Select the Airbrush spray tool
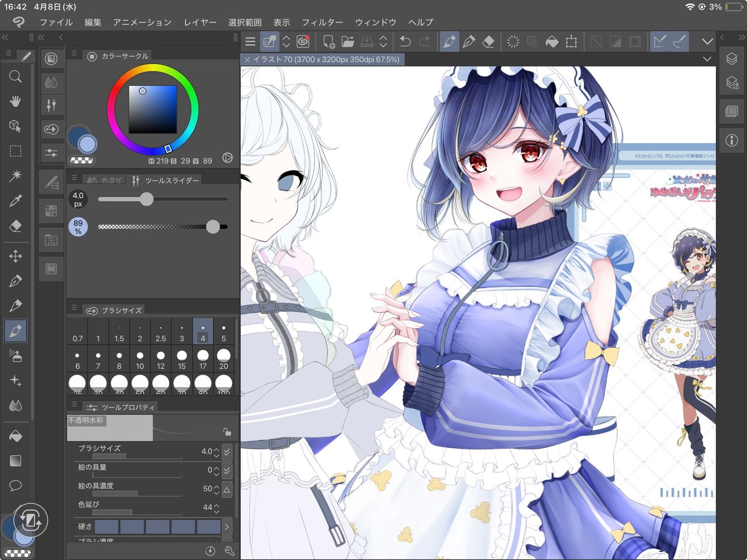This screenshot has width=747, height=560. [16, 355]
